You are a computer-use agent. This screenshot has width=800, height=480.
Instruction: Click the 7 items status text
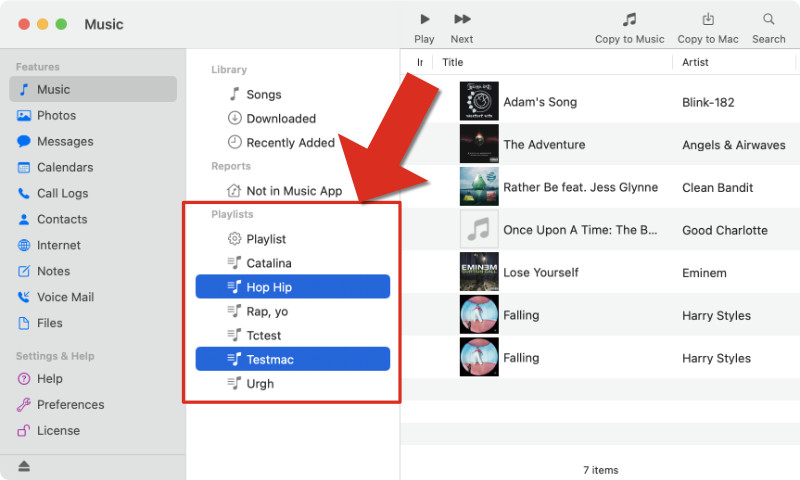(601, 470)
